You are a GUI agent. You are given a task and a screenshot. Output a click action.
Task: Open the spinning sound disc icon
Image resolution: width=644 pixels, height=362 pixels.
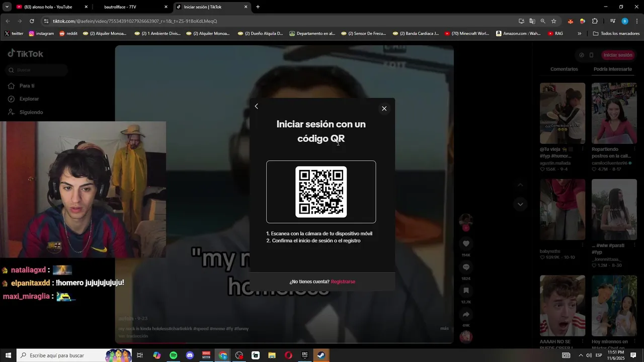(466, 336)
